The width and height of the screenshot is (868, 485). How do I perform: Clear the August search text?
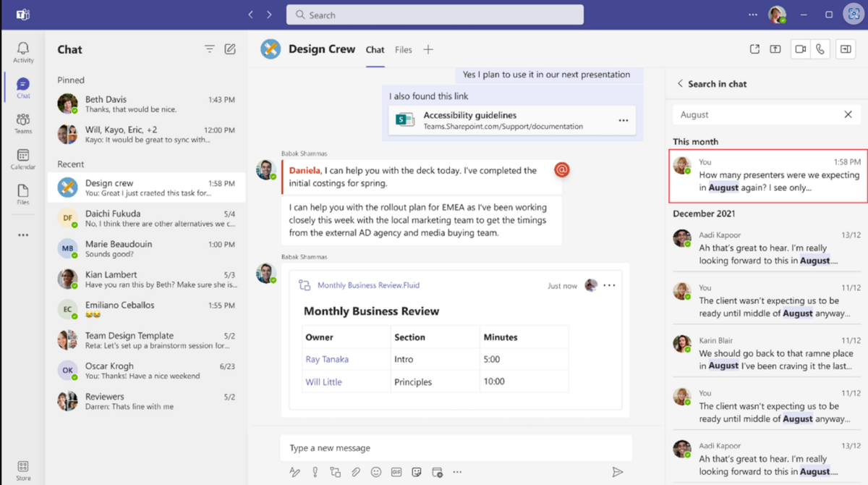(x=848, y=114)
